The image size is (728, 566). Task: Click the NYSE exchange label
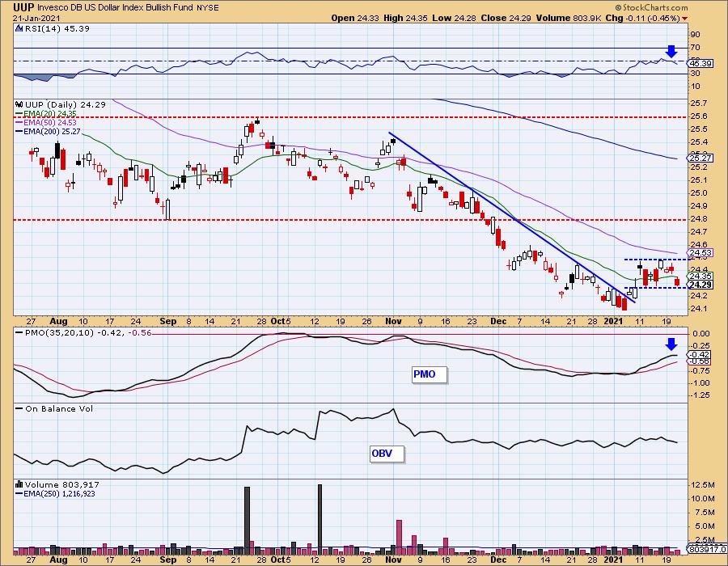click(208, 8)
